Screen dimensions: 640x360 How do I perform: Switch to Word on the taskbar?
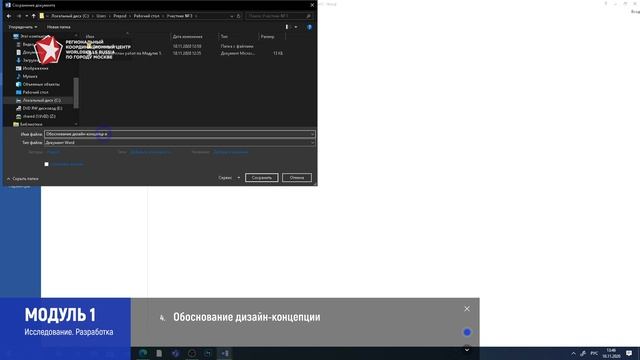pos(224,353)
